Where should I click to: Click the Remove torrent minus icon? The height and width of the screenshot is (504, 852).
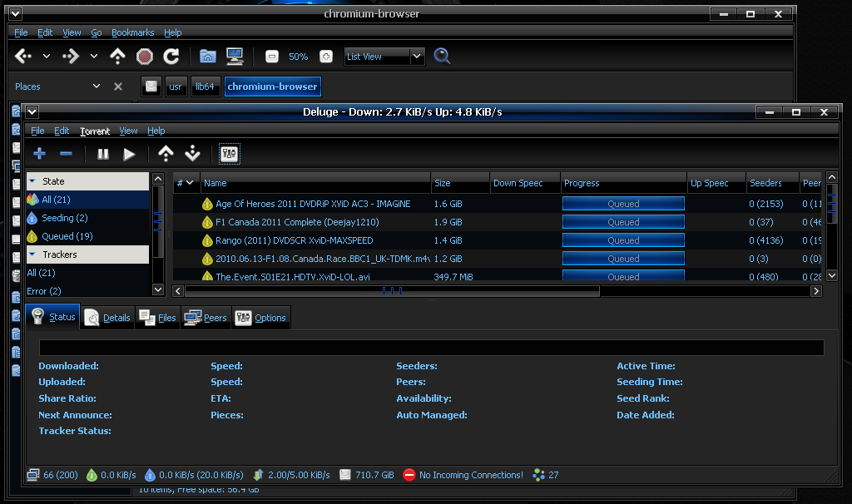(x=66, y=154)
